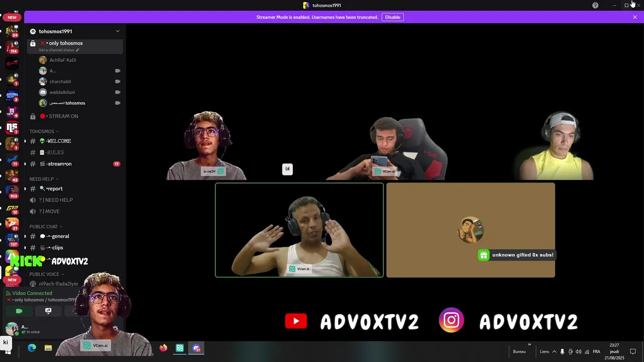Open the tohosmos1991 server dropdown menu
This screenshot has height=362, width=644.
(118, 31)
